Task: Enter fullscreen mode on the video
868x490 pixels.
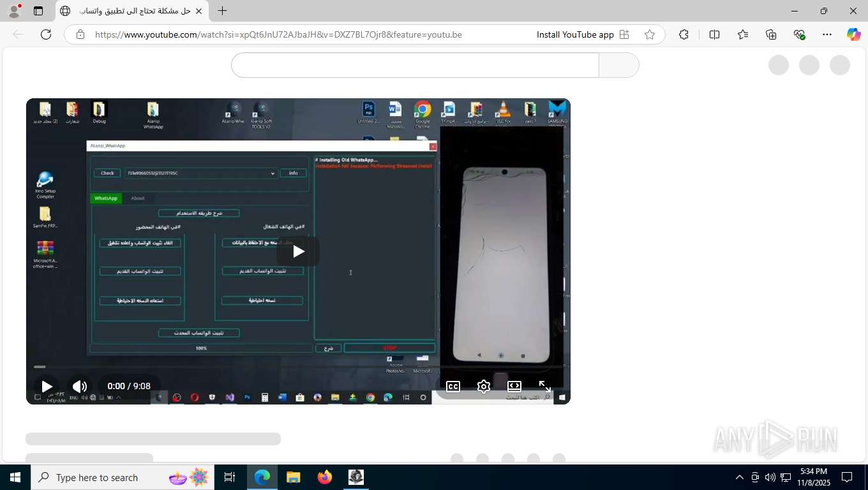Action: [x=545, y=387]
